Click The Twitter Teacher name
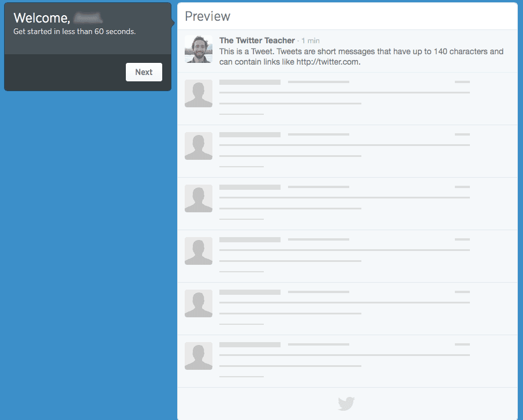This screenshot has height=420, width=523. coord(257,40)
